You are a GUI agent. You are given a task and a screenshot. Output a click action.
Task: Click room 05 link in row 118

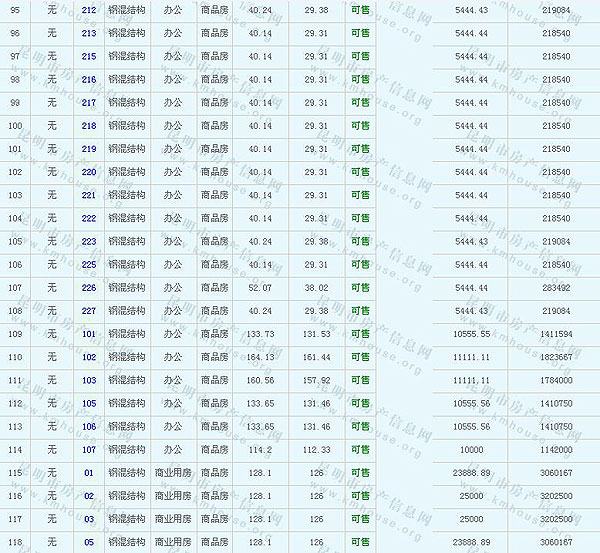(x=89, y=542)
